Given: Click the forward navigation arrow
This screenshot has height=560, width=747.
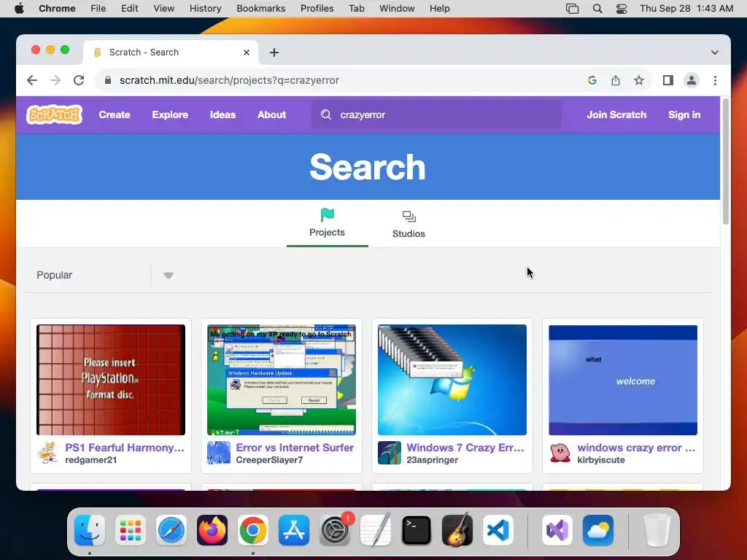Looking at the screenshot, I should click(55, 80).
